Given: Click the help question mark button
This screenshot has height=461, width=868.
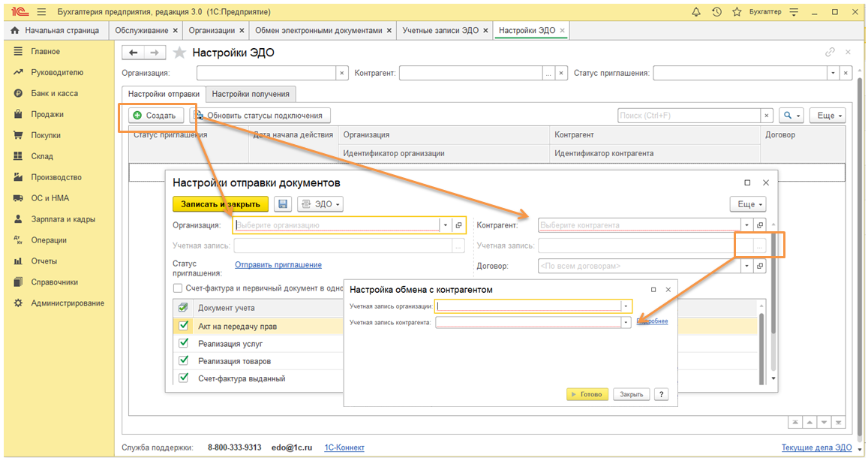Looking at the screenshot, I should click(661, 394).
